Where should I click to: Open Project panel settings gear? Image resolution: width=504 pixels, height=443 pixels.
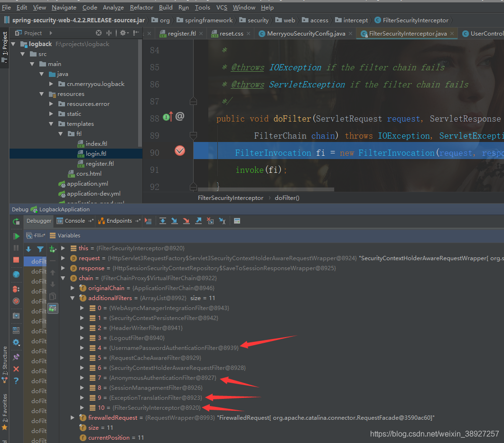(124, 33)
